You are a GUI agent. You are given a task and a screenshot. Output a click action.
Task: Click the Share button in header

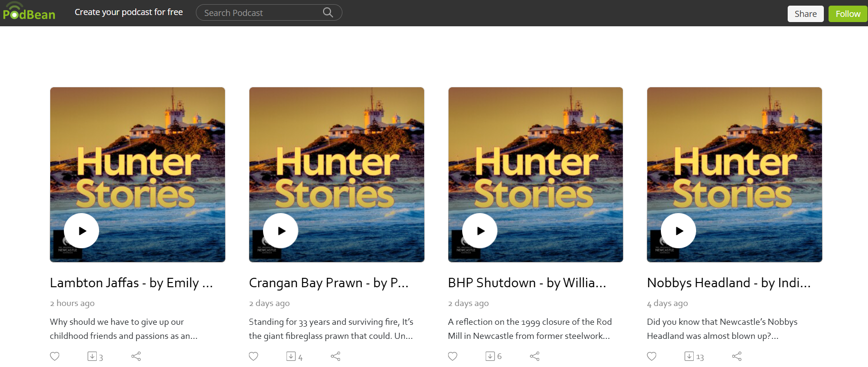806,14
